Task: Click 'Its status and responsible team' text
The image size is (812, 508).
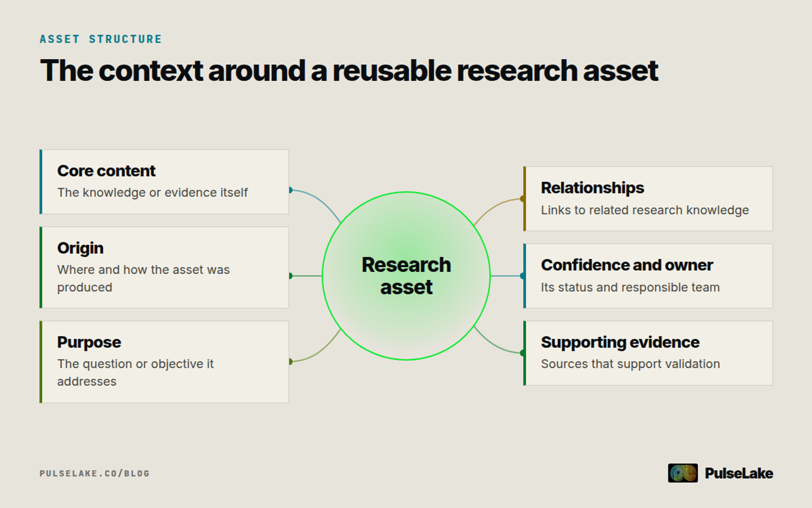Action: click(x=630, y=287)
